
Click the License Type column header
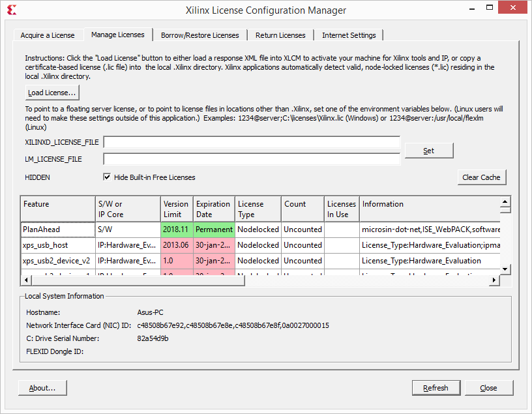point(258,209)
